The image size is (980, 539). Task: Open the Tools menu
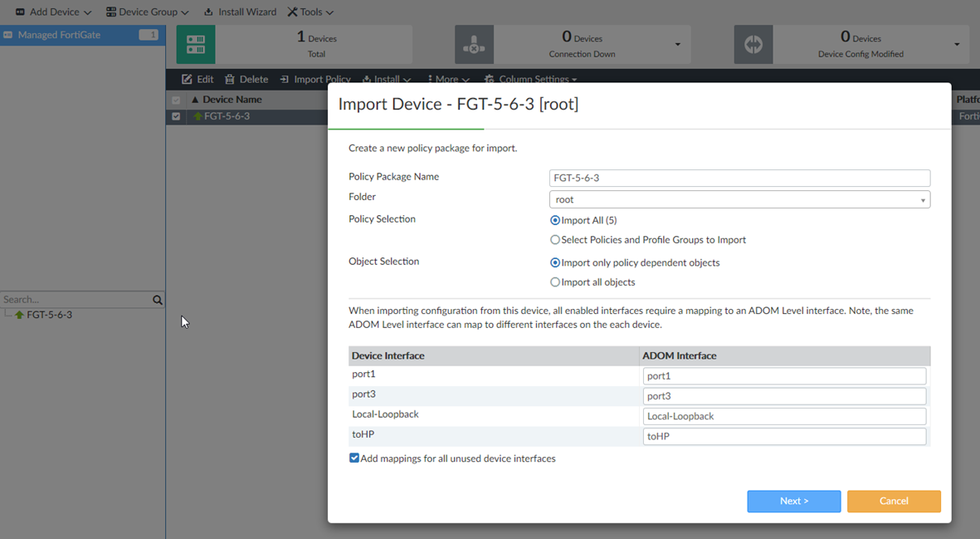point(310,12)
